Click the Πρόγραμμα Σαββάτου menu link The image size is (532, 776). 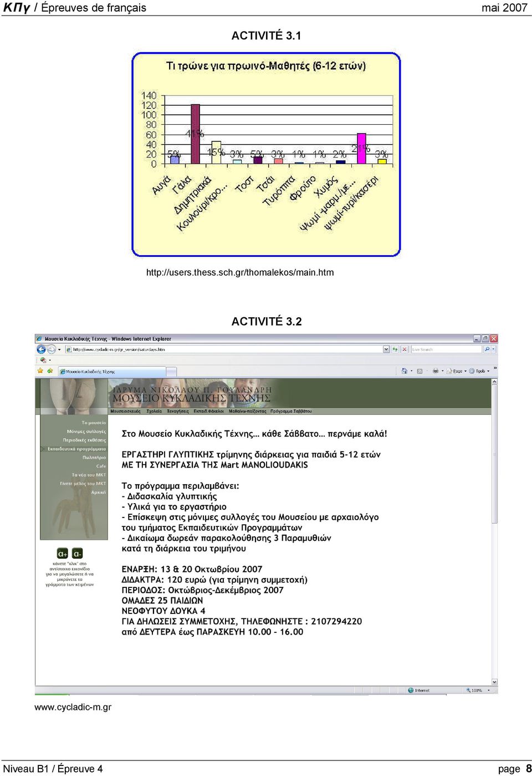coord(291,411)
